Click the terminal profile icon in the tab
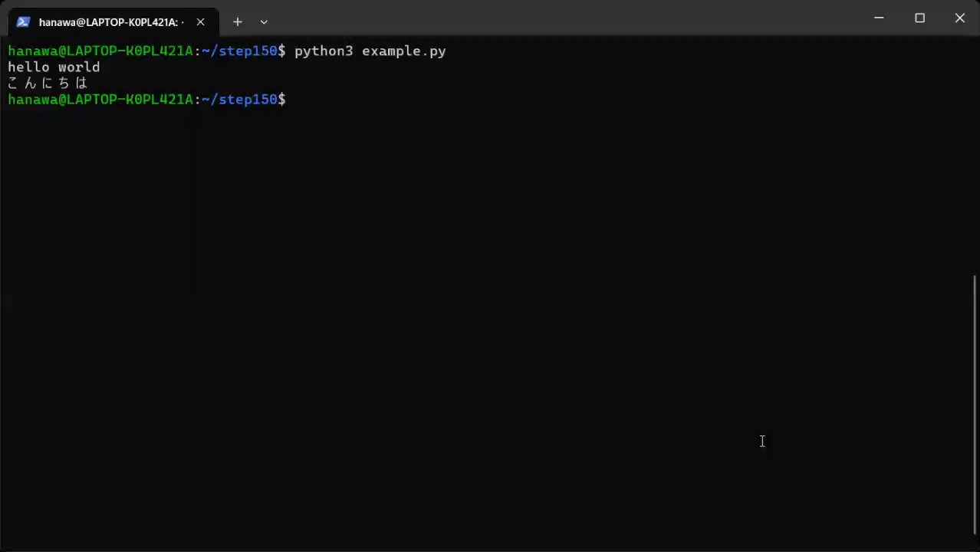Viewport: 980px width, 552px height. 23,21
